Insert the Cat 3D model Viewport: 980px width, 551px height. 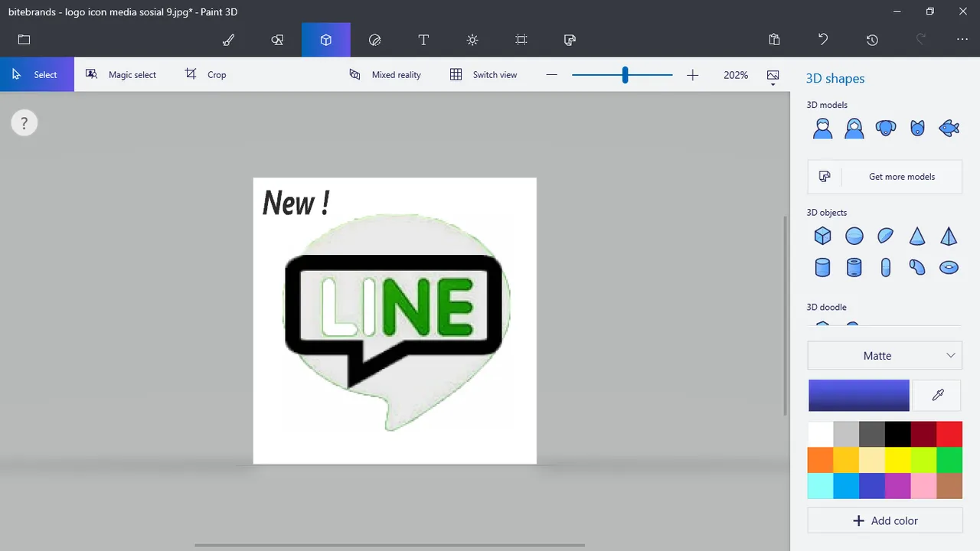pos(917,128)
